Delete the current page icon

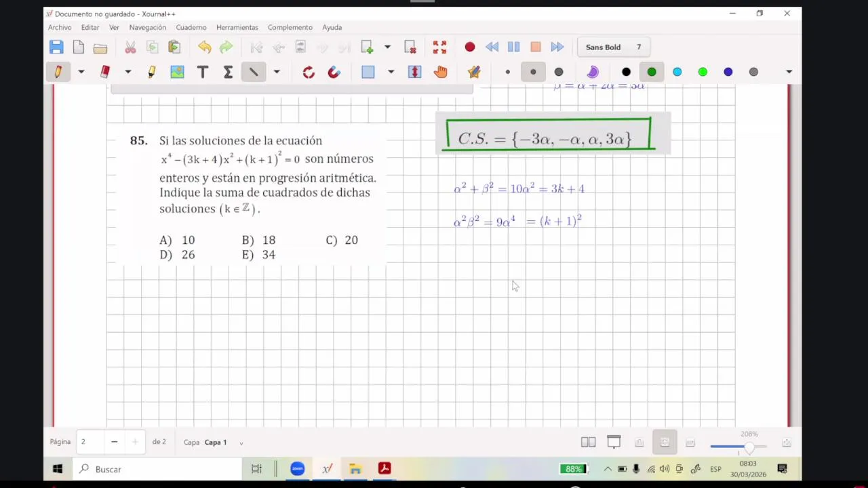[410, 47]
